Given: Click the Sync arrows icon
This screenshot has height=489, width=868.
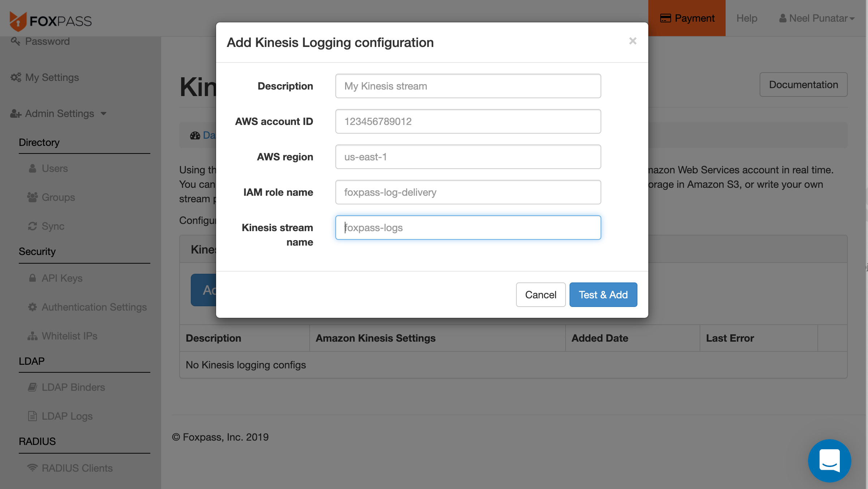Looking at the screenshot, I should pos(33,226).
